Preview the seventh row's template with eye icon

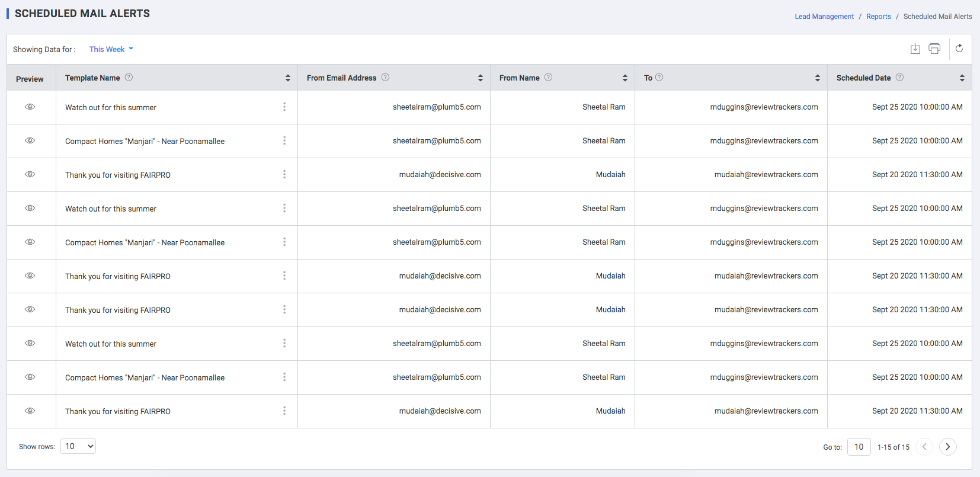point(30,309)
